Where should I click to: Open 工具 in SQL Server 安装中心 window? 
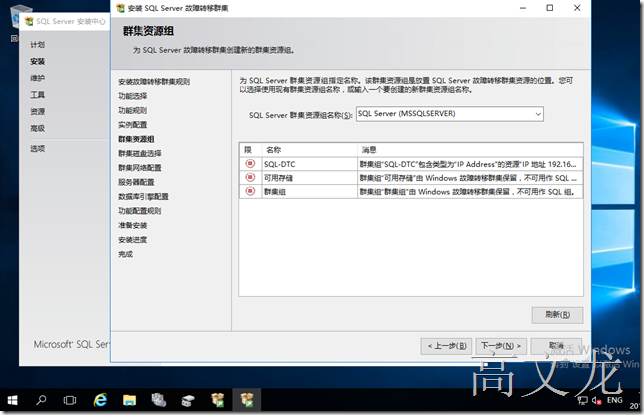[37, 95]
